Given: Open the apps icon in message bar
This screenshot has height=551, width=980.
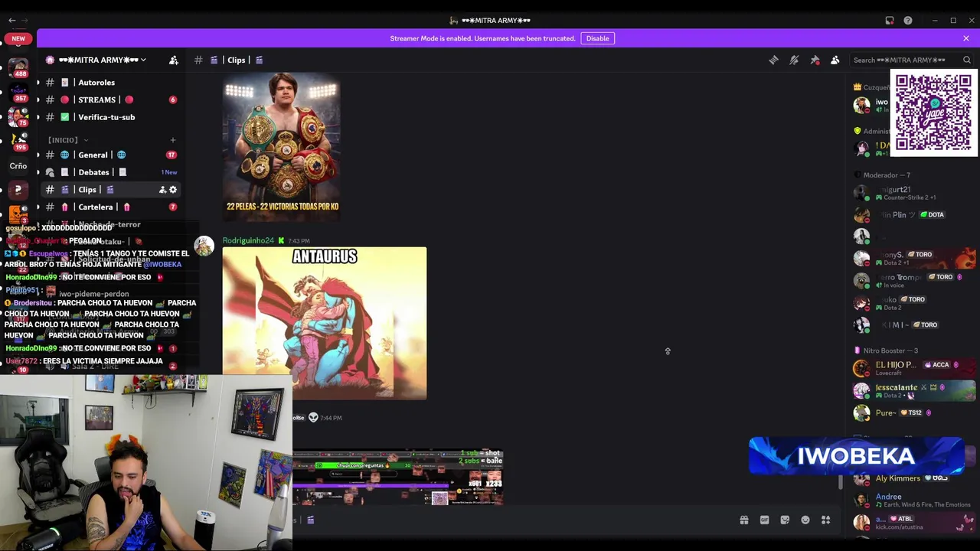Looking at the screenshot, I should point(826,520).
